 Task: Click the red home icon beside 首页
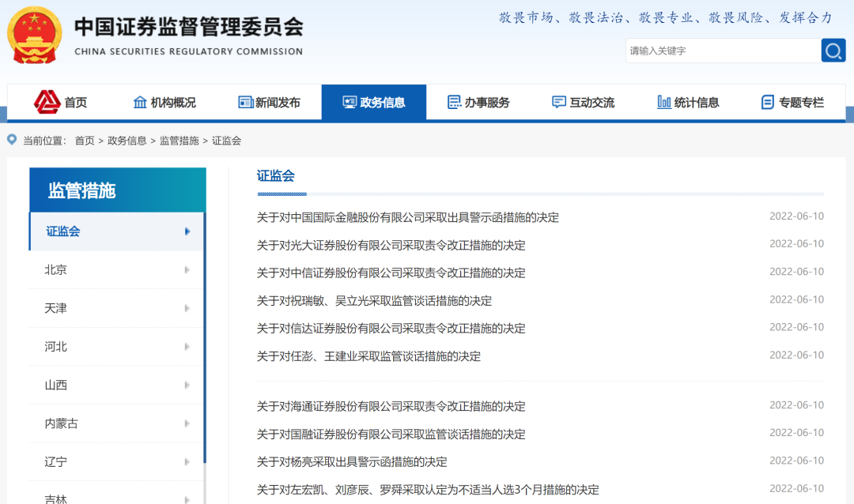[47, 102]
